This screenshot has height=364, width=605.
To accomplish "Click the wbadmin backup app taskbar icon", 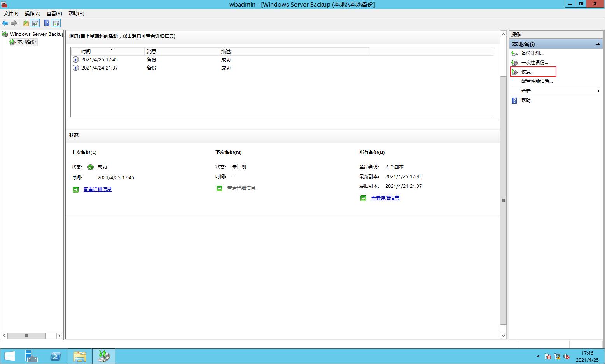I will (x=103, y=356).
